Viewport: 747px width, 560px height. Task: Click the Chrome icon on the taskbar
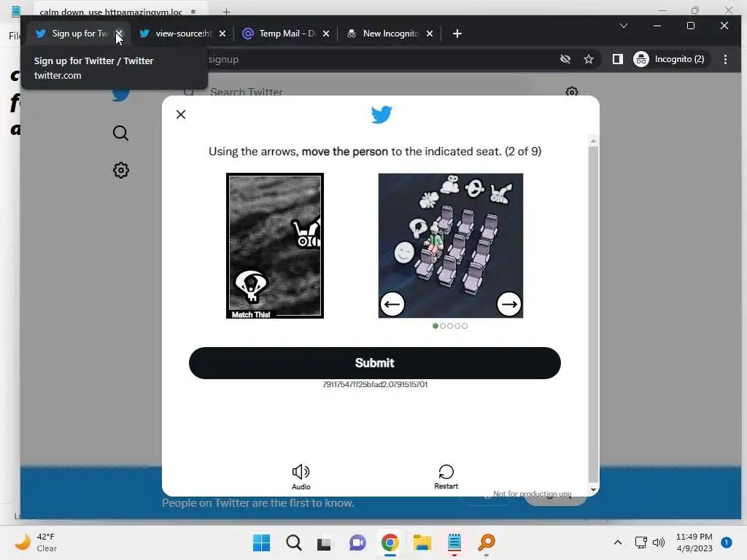pyautogui.click(x=390, y=542)
